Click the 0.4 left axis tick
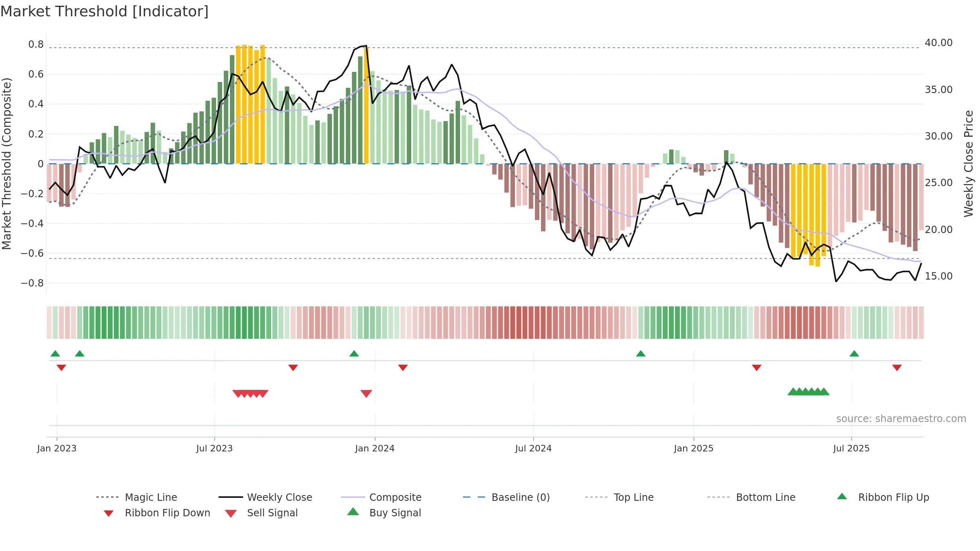 [36, 104]
